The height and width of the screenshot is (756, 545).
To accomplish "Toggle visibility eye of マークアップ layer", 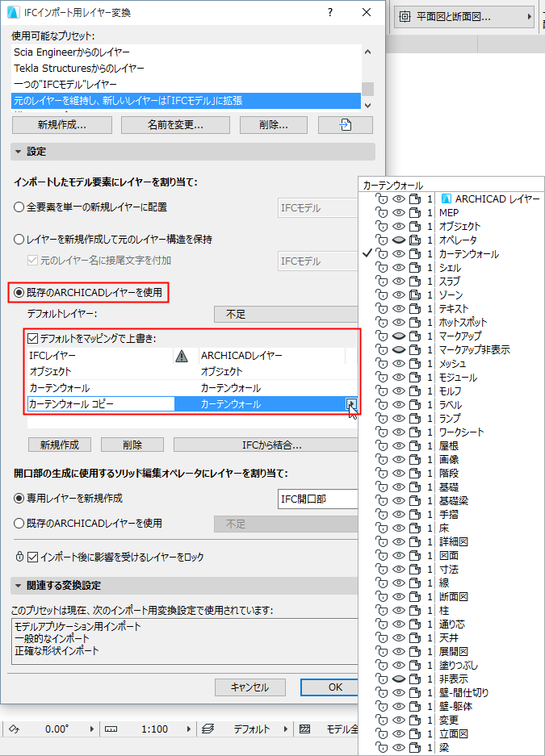I will coord(398,336).
